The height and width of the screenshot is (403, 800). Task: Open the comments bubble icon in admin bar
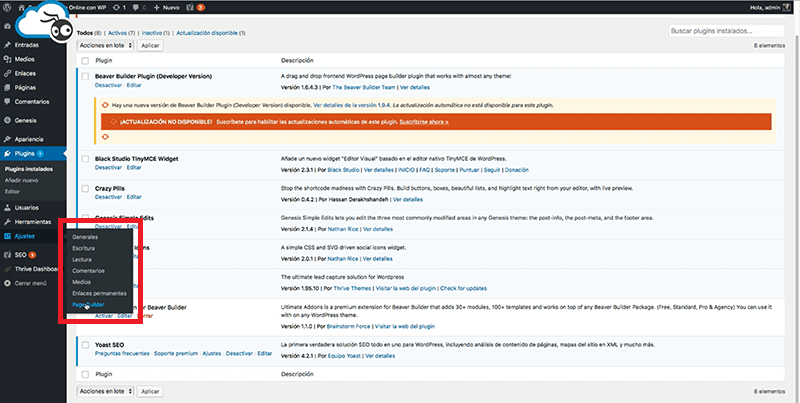[135, 8]
